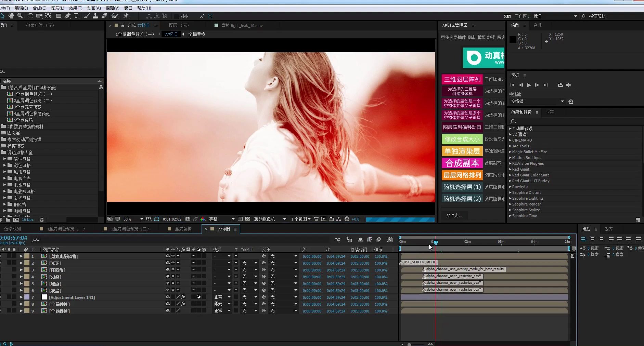Click the 层层网格排列 script button
Viewport: 644px width, 346px height.
pyautogui.click(x=462, y=175)
